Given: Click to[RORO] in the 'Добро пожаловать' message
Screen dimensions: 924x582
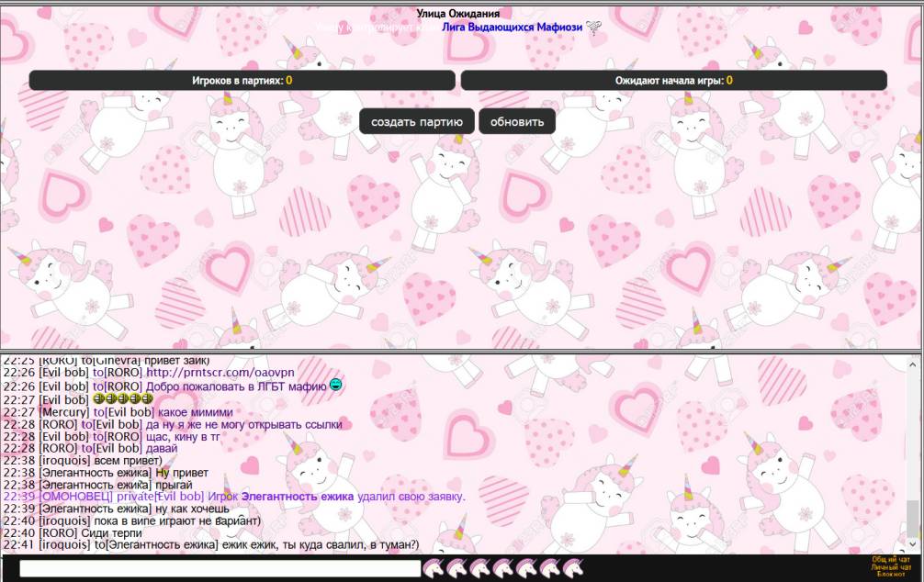Looking at the screenshot, I should click(118, 386).
